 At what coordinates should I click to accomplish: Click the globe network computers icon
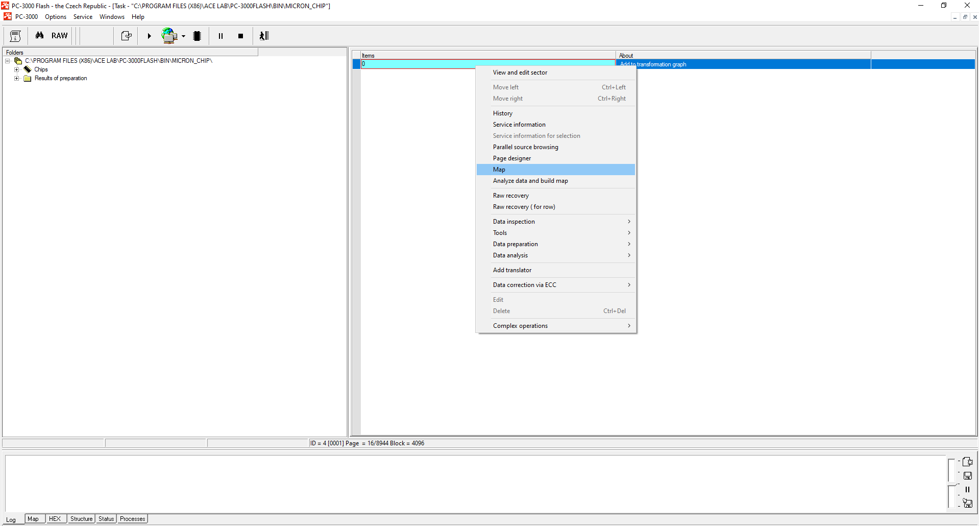click(x=169, y=36)
